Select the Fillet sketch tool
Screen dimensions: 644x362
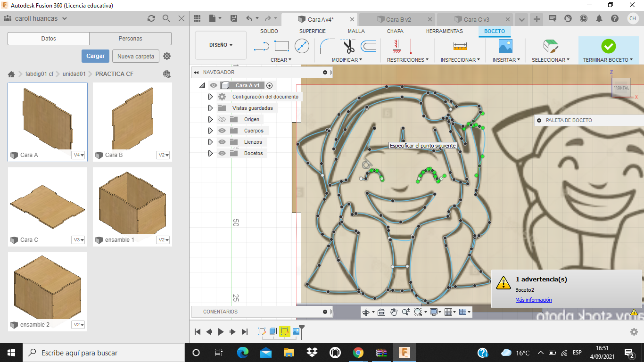click(327, 46)
